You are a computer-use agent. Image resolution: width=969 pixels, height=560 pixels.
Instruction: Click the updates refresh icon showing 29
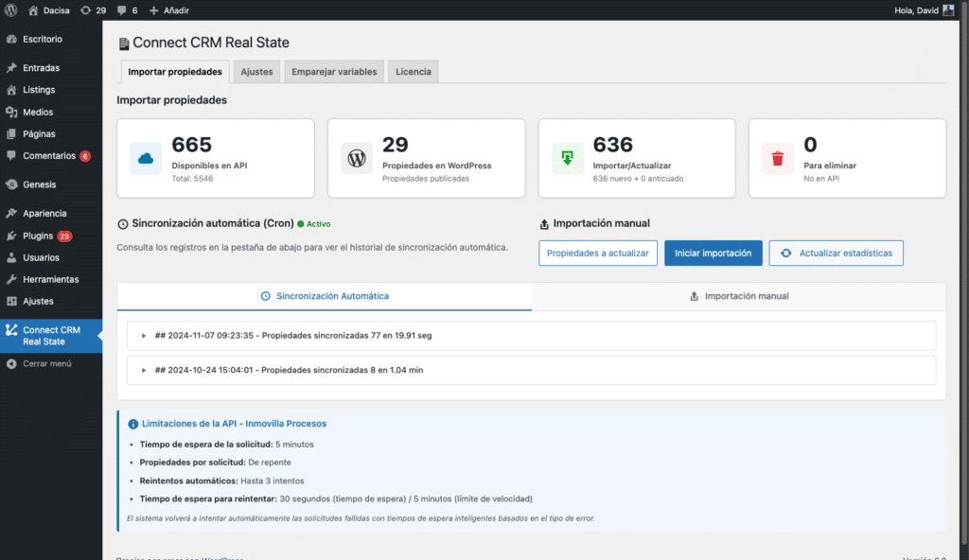[86, 9]
